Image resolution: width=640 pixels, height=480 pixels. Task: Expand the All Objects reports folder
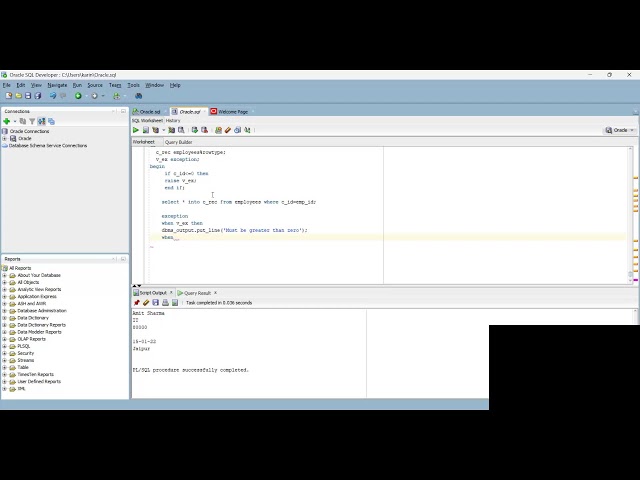coord(4,282)
